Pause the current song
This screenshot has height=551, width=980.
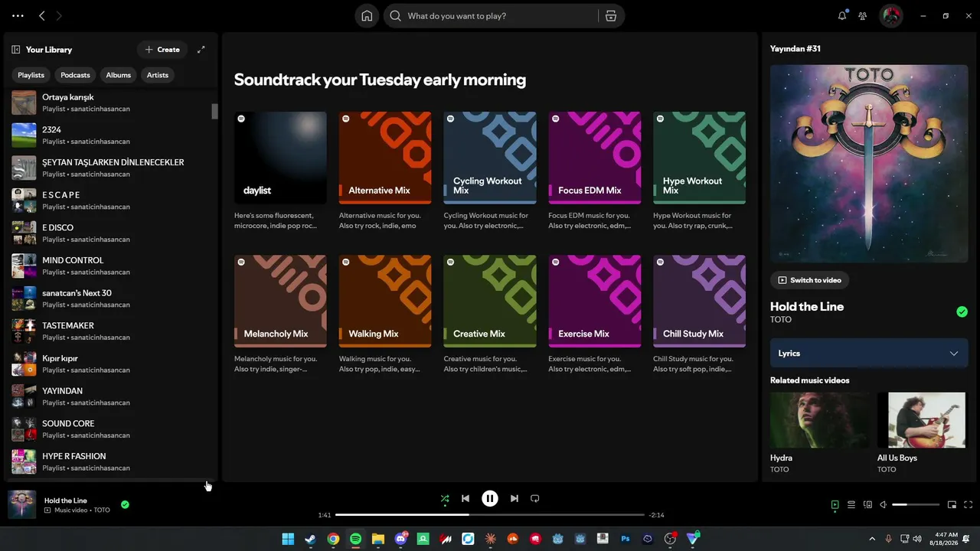click(490, 498)
